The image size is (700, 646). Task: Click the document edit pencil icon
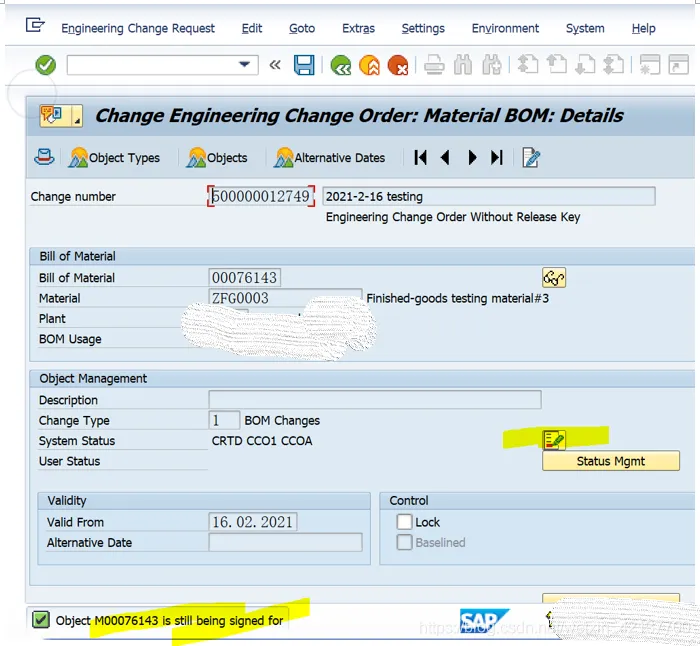point(531,158)
